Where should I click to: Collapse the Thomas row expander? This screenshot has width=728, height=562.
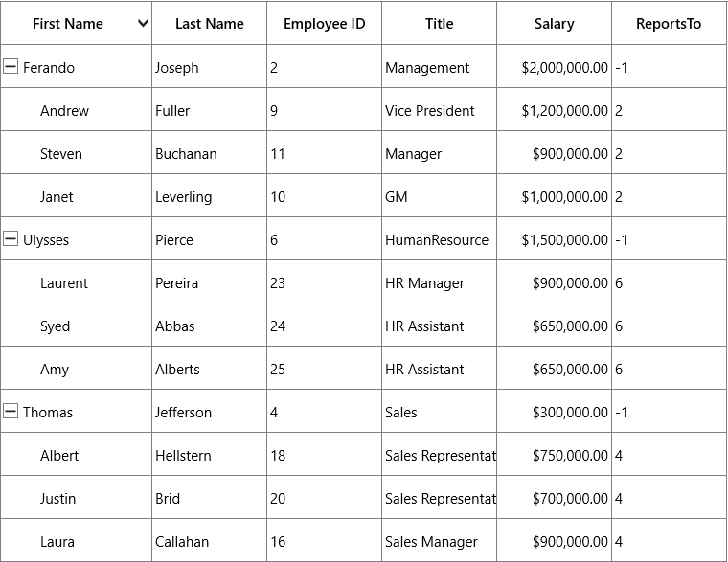(11, 411)
